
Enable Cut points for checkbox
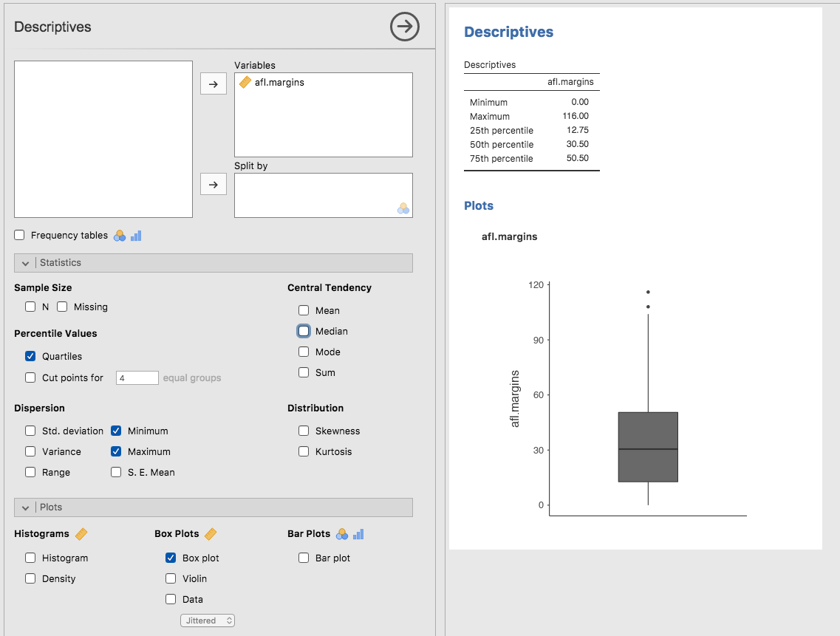pos(30,377)
